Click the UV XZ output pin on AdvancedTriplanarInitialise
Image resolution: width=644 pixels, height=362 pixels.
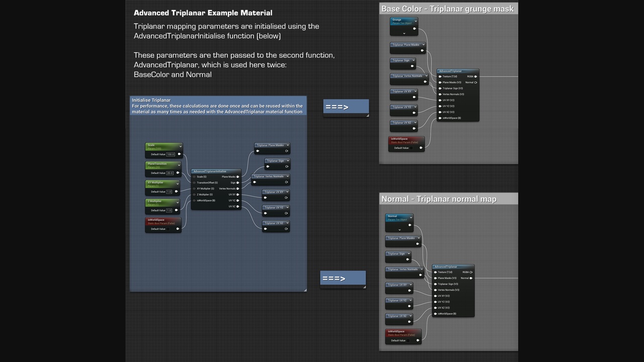[x=238, y=206]
